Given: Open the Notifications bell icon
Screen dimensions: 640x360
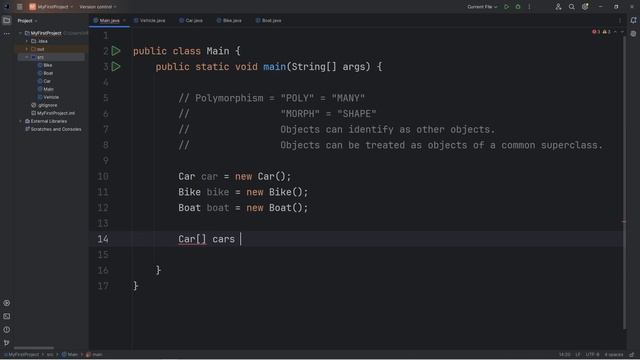Looking at the screenshot, I should point(633,20).
